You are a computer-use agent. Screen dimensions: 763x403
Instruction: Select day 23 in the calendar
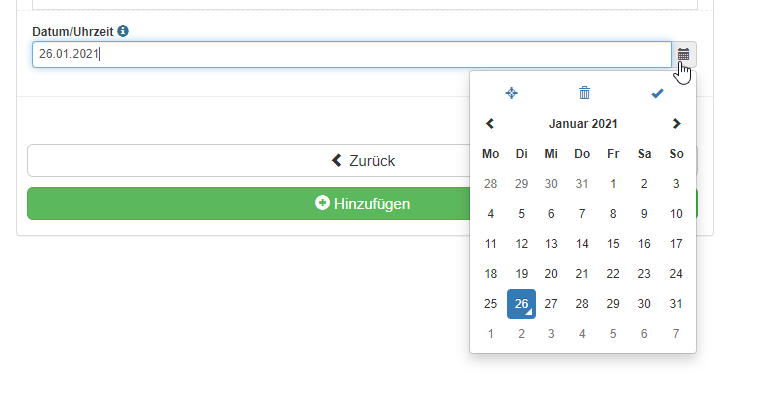tap(644, 274)
